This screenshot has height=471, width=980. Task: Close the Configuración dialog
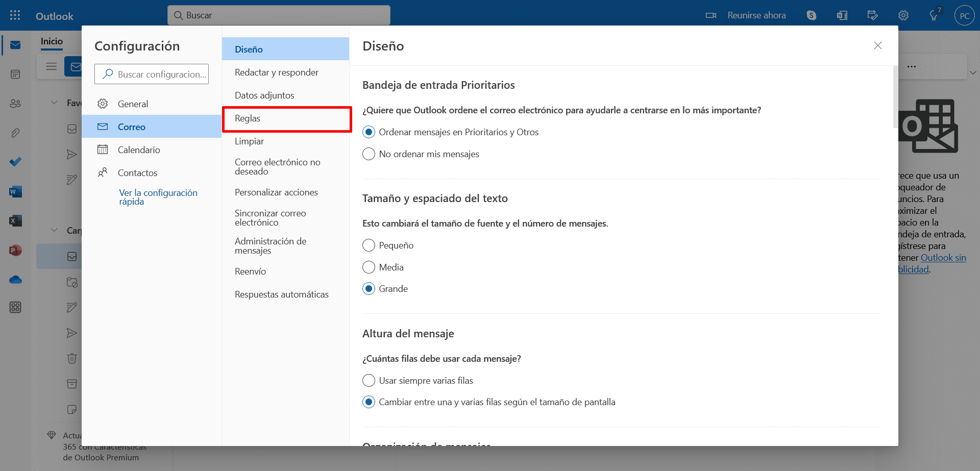click(x=878, y=45)
